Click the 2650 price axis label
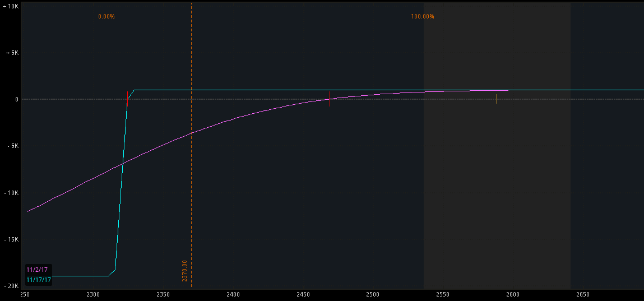Viewport: 644px width, 301px height. pyautogui.click(x=583, y=294)
